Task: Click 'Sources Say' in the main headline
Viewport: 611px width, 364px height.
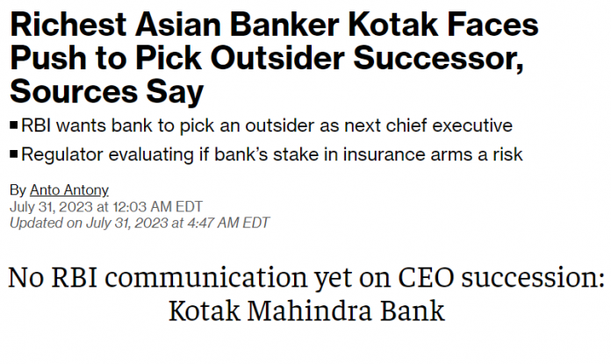Action: pyautogui.click(x=106, y=89)
